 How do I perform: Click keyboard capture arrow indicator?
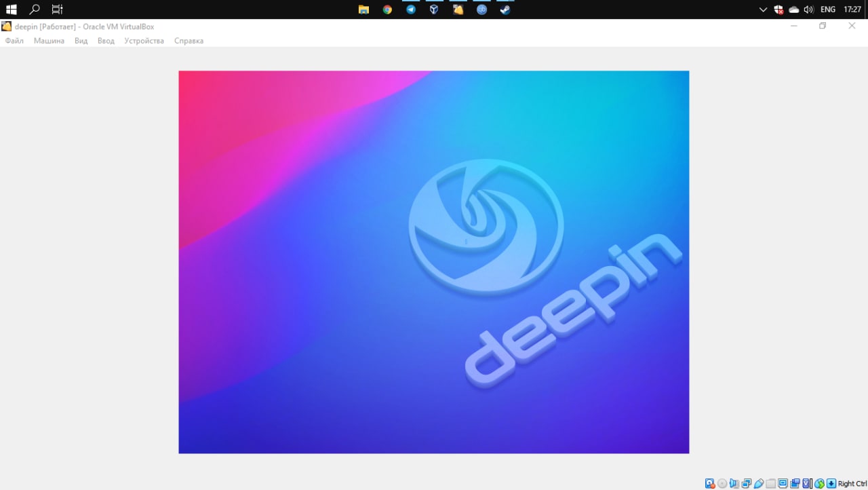(831, 483)
